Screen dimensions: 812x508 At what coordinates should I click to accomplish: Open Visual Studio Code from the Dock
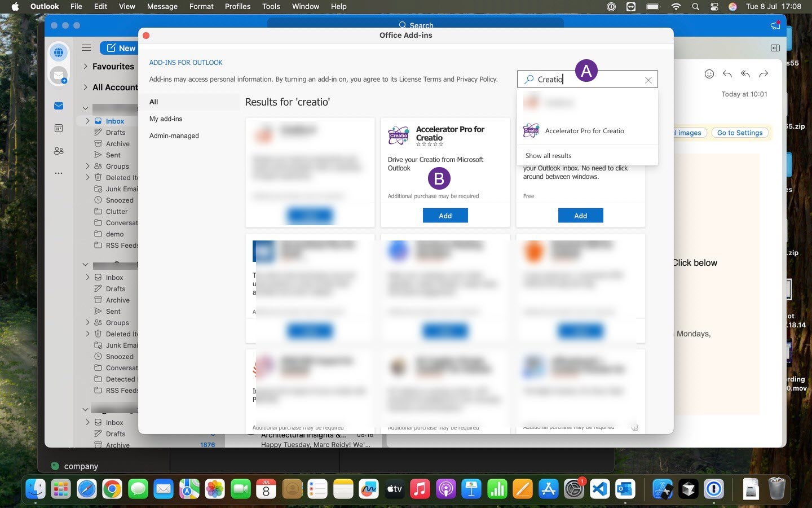(600, 489)
